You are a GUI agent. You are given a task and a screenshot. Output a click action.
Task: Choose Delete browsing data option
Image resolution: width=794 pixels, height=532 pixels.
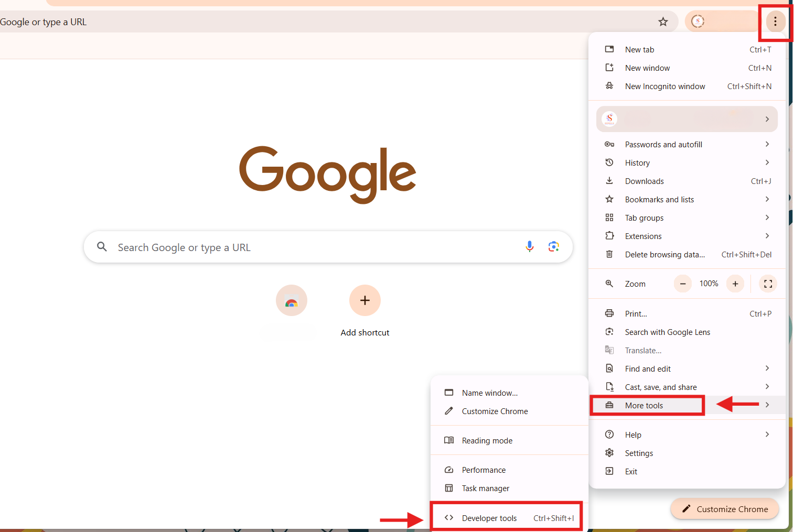point(664,255)
